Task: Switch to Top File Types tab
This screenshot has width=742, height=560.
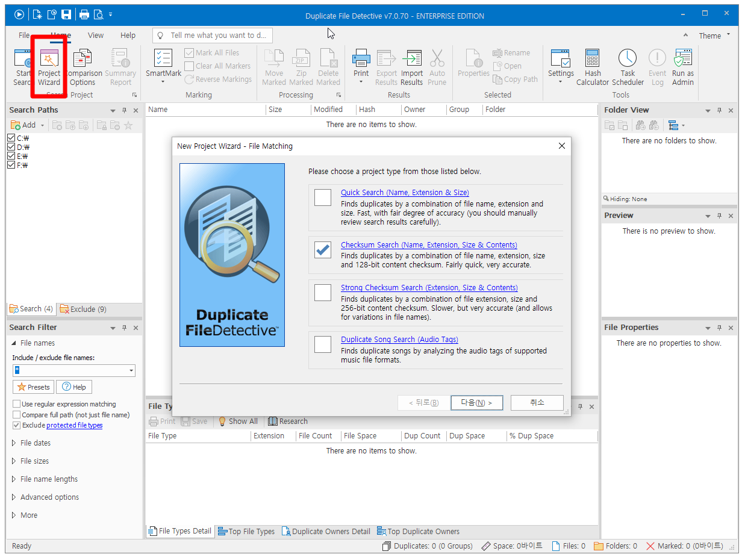Action: point(246,531)
